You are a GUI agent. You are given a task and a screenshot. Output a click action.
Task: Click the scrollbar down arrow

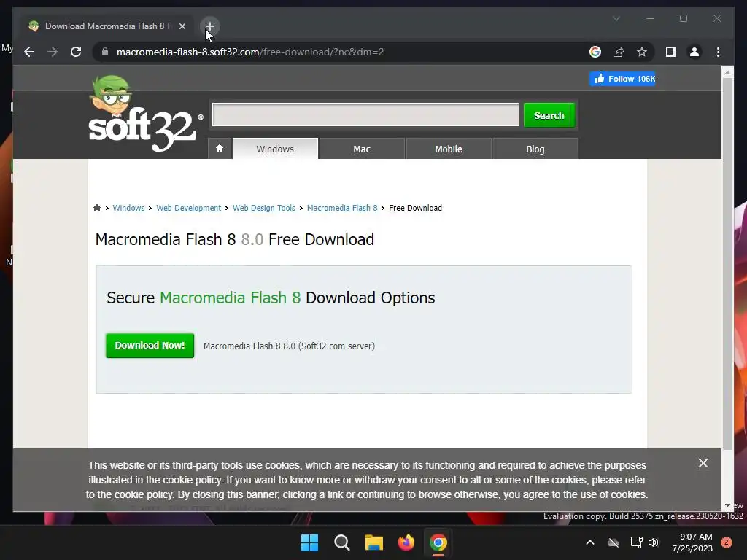pos(727,505)
